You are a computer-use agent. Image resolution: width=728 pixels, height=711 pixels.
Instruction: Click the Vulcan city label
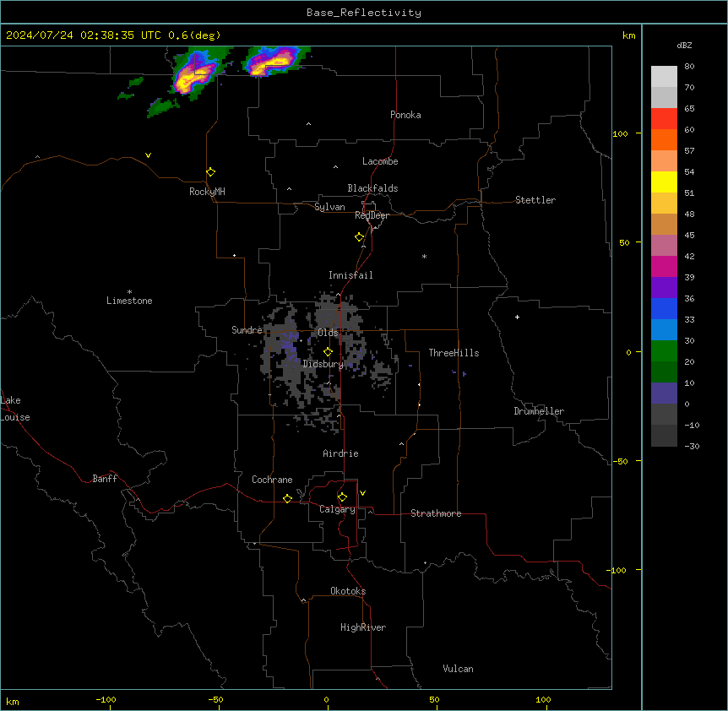pos(459,669)
